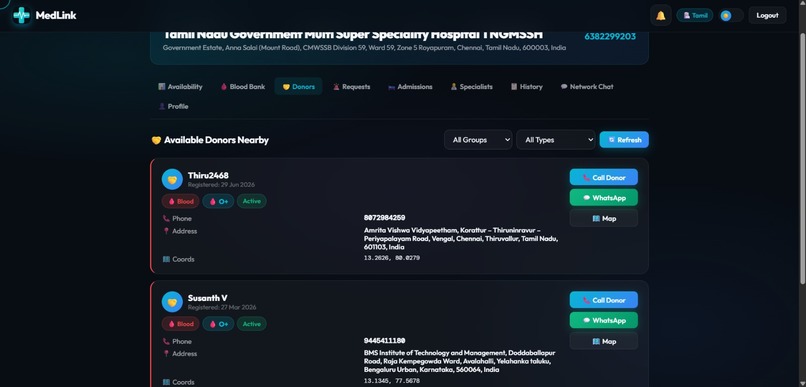Screen dimensions: 806x387
Task: Open the Admissions tab
Action: click(x=410, y=86)
